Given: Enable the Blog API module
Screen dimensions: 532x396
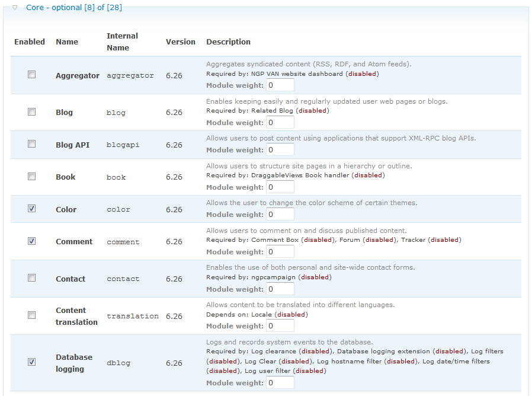Looking at the screenshot, I should [x=31, y=142].
